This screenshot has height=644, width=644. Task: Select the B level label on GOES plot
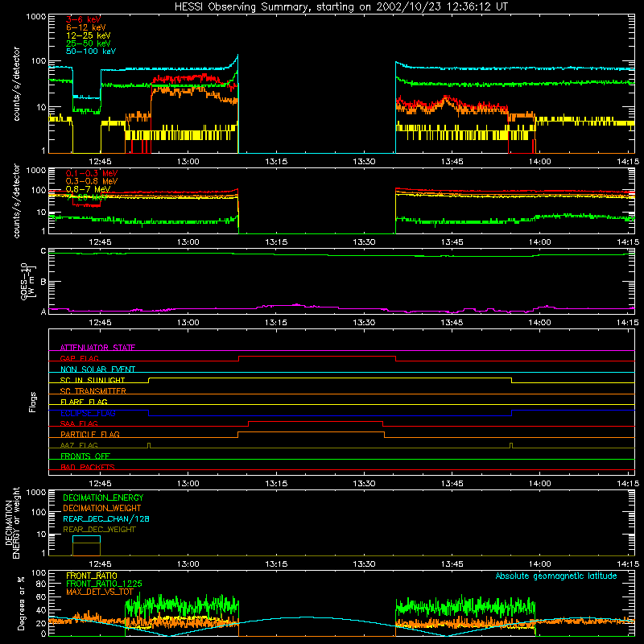43,282
